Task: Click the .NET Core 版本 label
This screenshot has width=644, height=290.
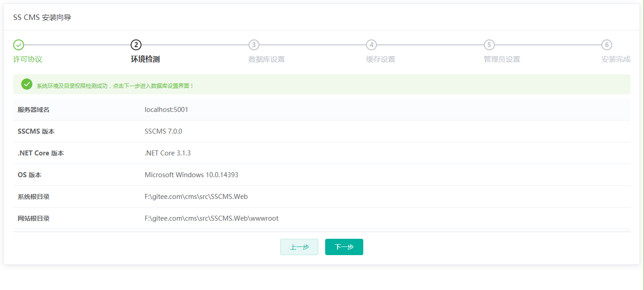Action: coord(41,153)
